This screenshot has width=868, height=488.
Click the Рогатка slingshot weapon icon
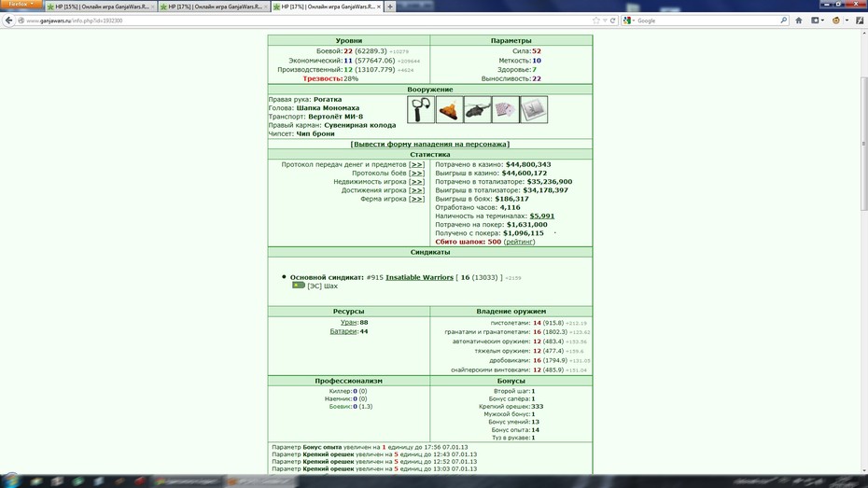click(x=421, y=109)
